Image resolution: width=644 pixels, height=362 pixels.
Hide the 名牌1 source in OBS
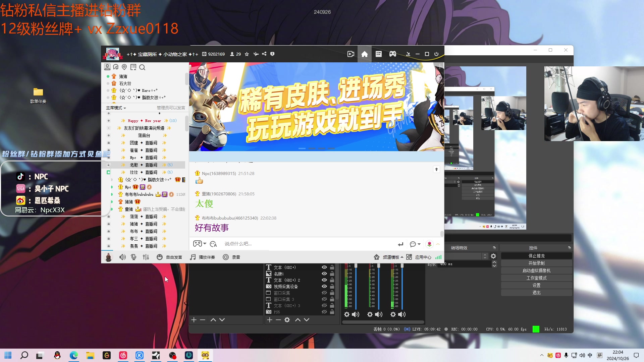pos(324,274)
